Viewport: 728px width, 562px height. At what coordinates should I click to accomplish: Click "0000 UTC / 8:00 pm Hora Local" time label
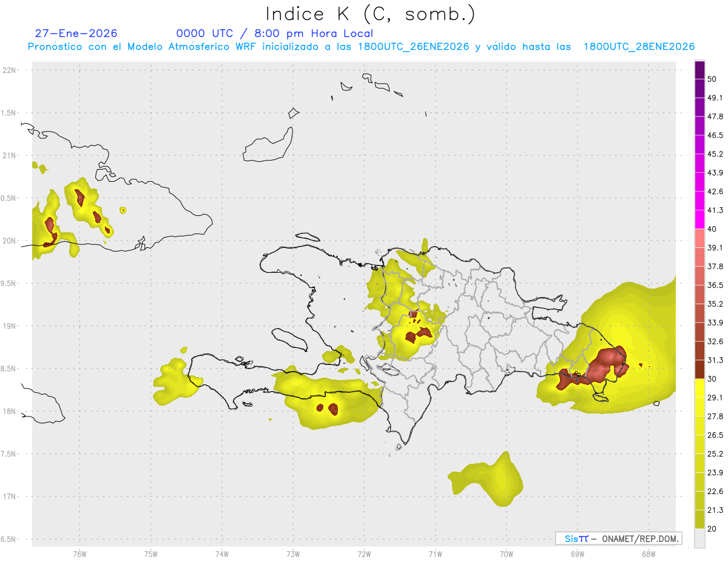275,33
